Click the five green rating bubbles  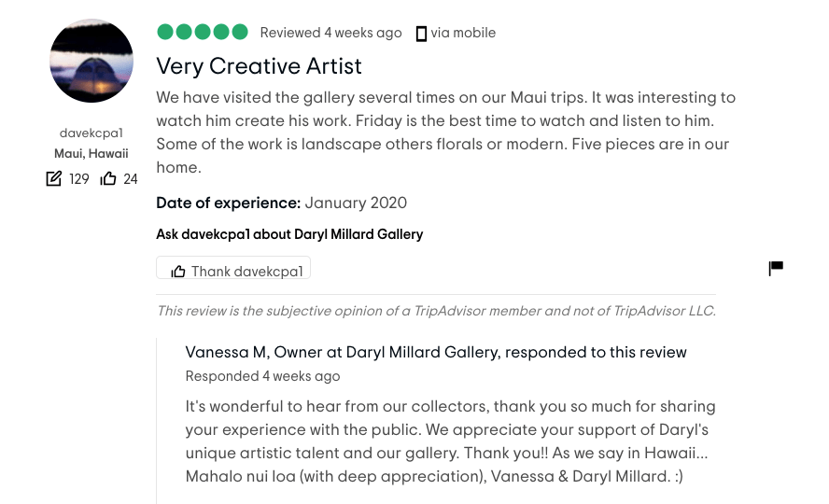click(x=203, y=33)
